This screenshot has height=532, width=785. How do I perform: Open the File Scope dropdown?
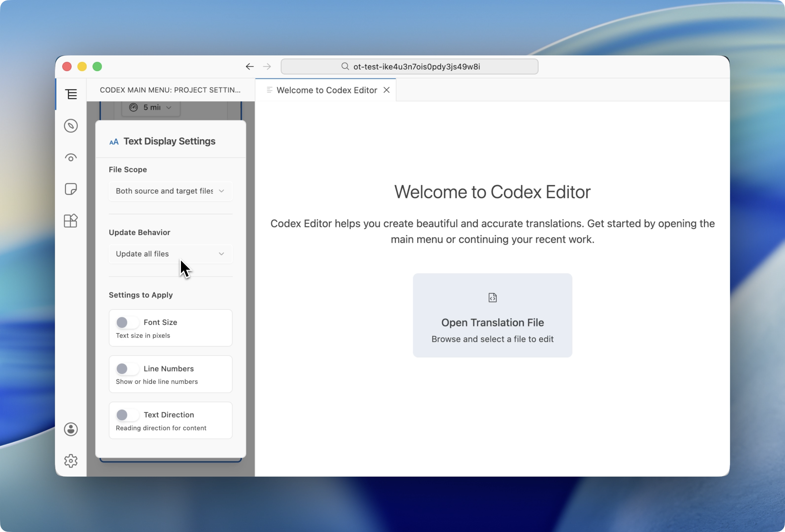click(170, 191)
